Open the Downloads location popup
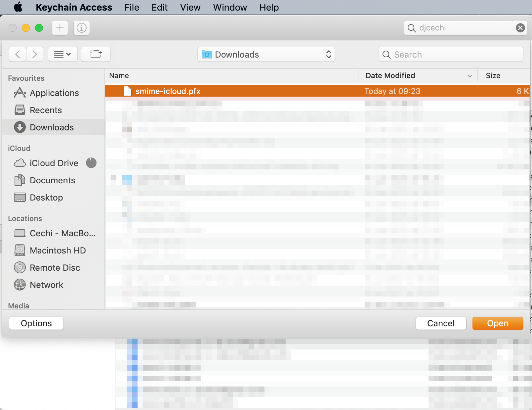This screenshot has width=532, height=410. tap(266, 55)
